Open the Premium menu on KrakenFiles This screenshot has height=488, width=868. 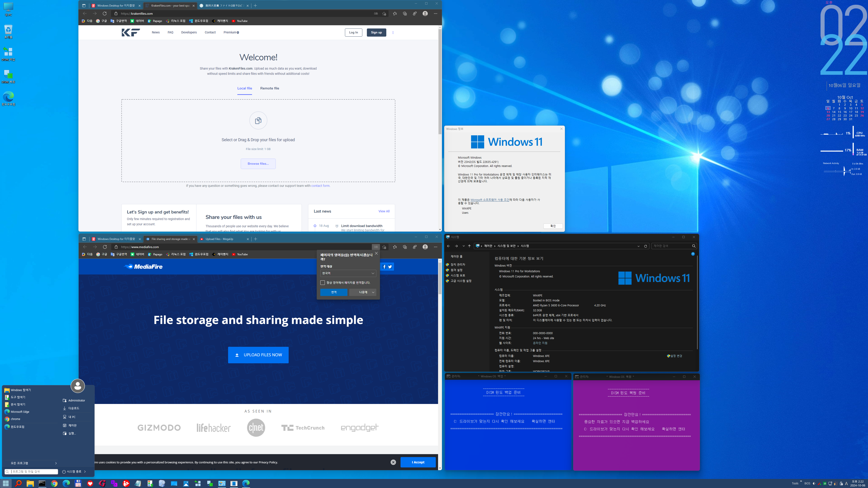[231, 32]
